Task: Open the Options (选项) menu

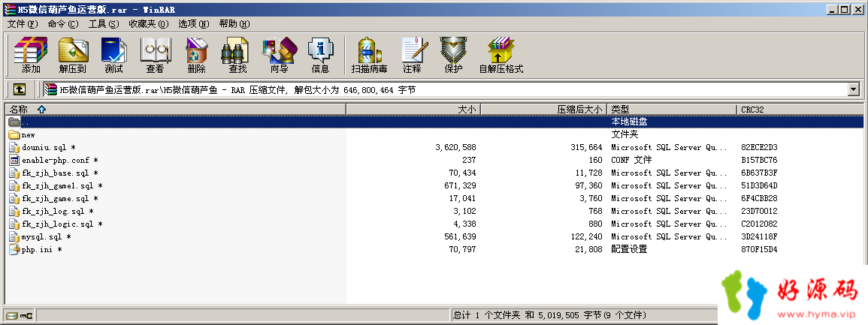Action: click(x=194, y=24)
